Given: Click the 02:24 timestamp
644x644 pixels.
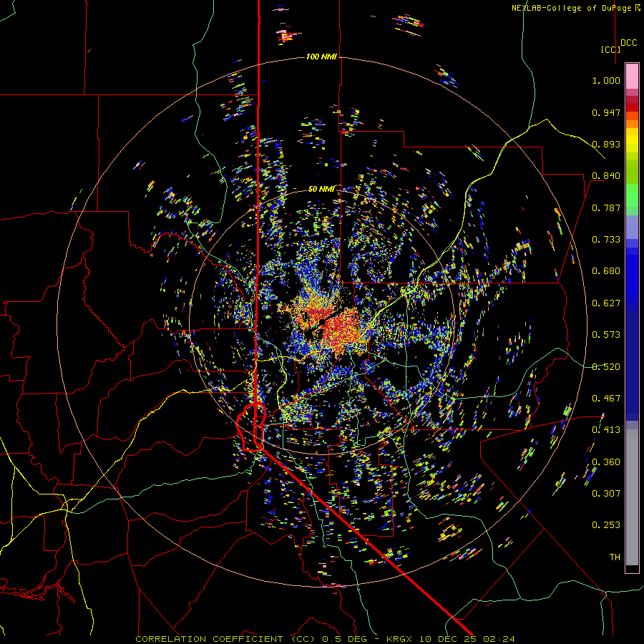Looking at the screenshot, I should [499, 639].
